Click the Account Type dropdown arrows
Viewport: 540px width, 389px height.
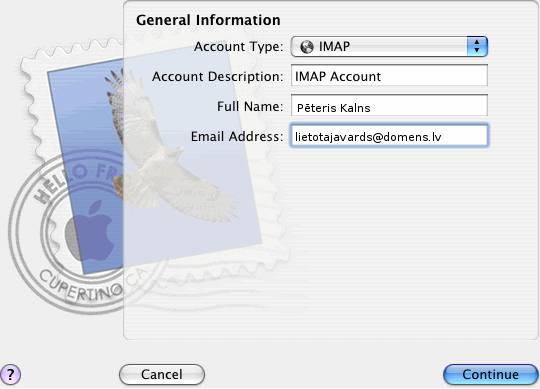pos(477,46)
